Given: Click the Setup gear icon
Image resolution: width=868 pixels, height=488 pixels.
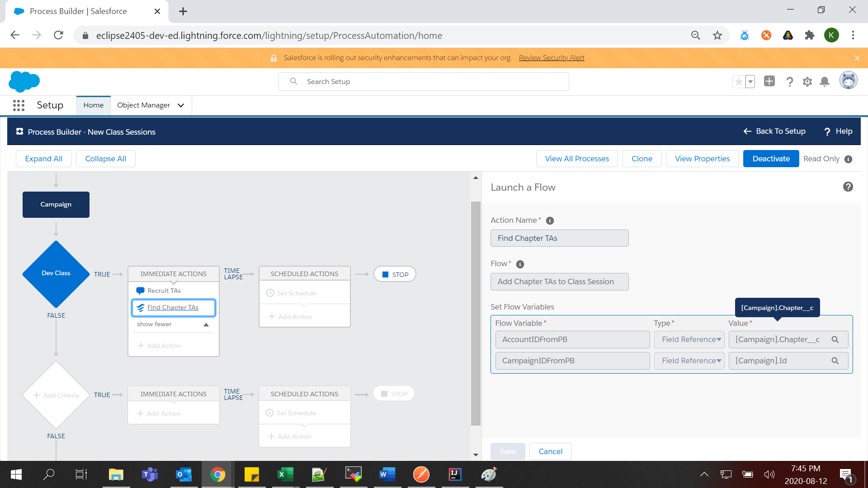Looking at the screenshot, I should click(x=807, y=82).
